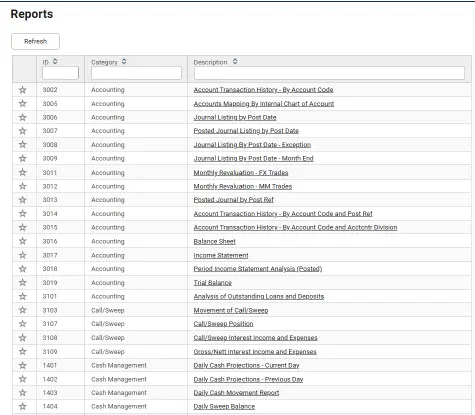Favorite the Balance Sheet report 3016

(x=23, y=241)
